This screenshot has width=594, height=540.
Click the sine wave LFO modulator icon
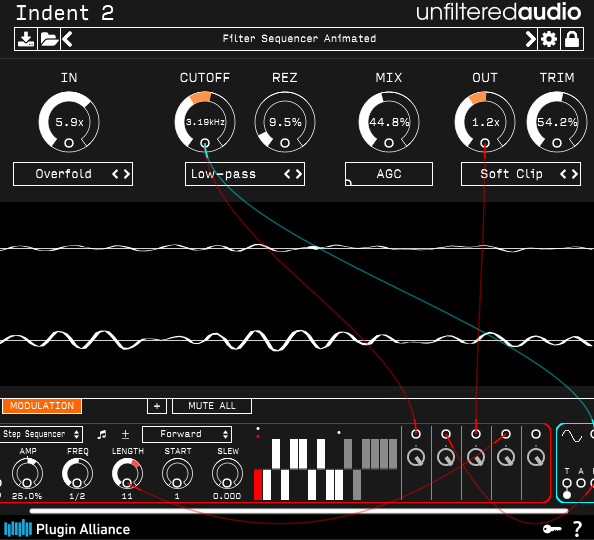pyautogui.click(x=571, y=436)
